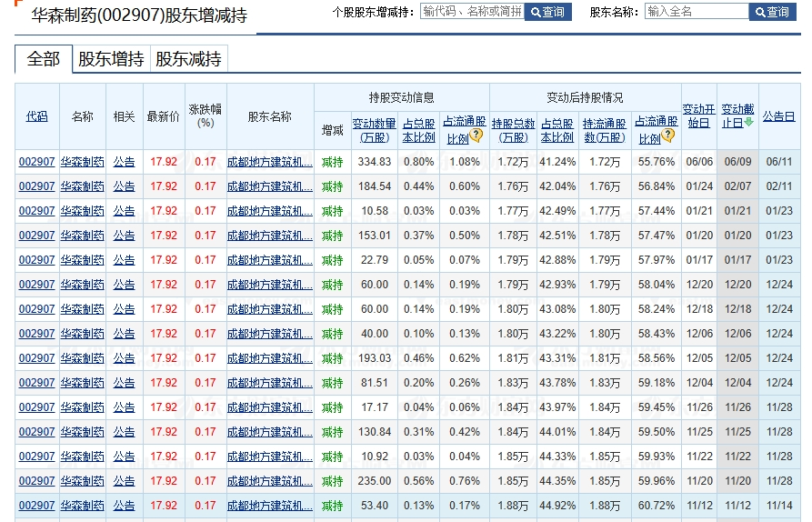The width and height of the screenshot is (812, 522).
Task: Open 公告 link in the 10.58 row
Action: [124, 211]
